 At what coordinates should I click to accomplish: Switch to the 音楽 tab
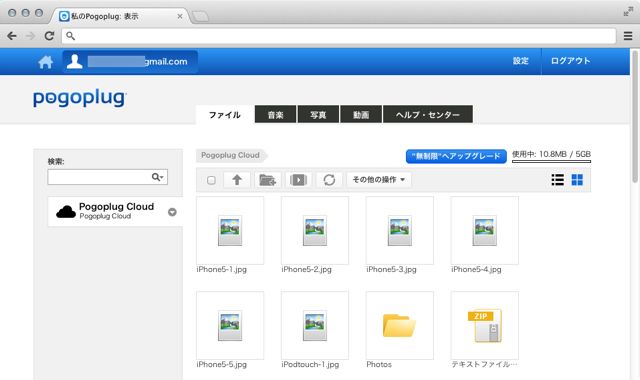pos(276,115)
